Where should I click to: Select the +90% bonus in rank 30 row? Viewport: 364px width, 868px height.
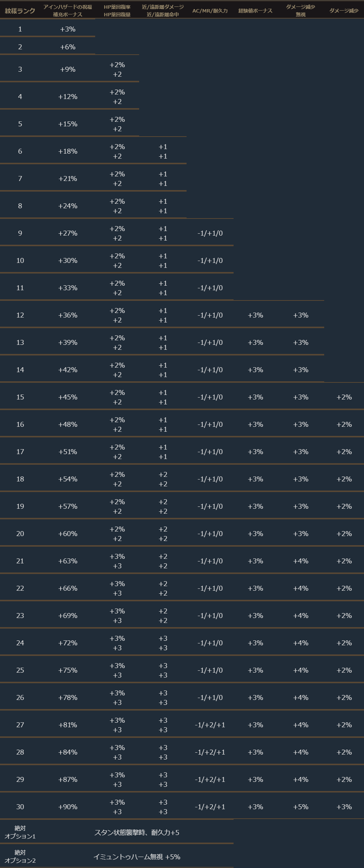click(x=68, y=807)
